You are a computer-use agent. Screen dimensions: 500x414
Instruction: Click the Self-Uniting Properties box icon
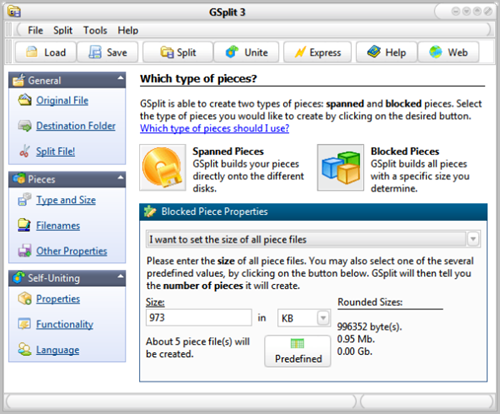[25, 299]
